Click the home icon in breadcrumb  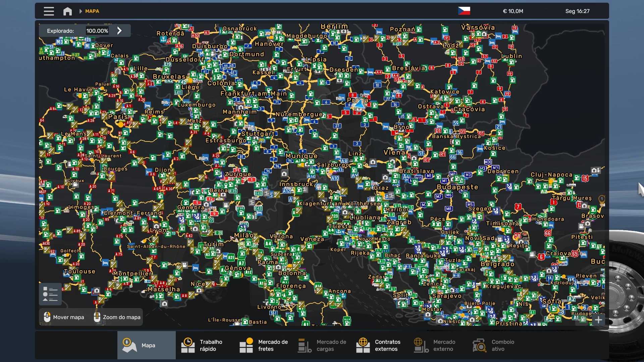pyautogui.click(x=67, y=11)
